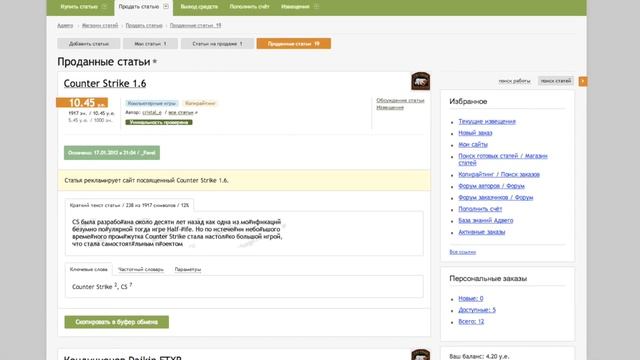Viewport: 640px width, 360px height.
Task: Click the 'Копирайтинг' type tag
Action: pyautogui.click(x=200, y=103)
